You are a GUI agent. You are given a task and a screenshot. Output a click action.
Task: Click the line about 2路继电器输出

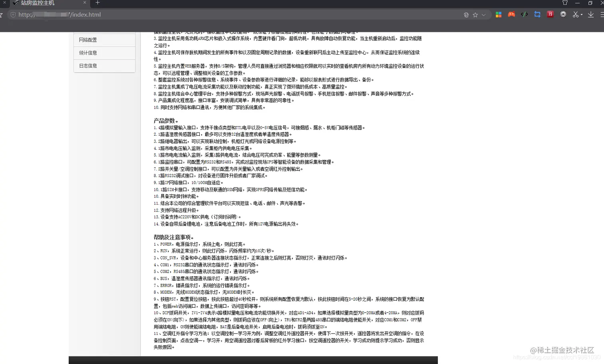pos(225,141)
